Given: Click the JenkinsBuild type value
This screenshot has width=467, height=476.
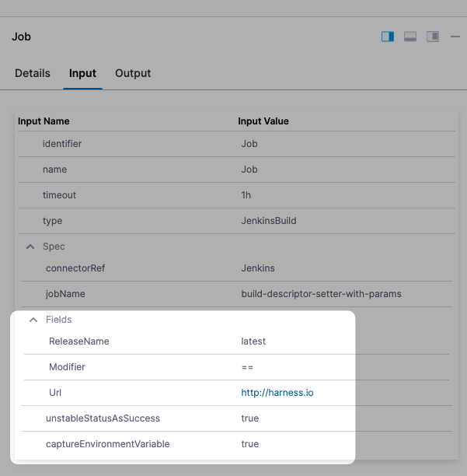Looking at the screenshot, I should [269, 221].
